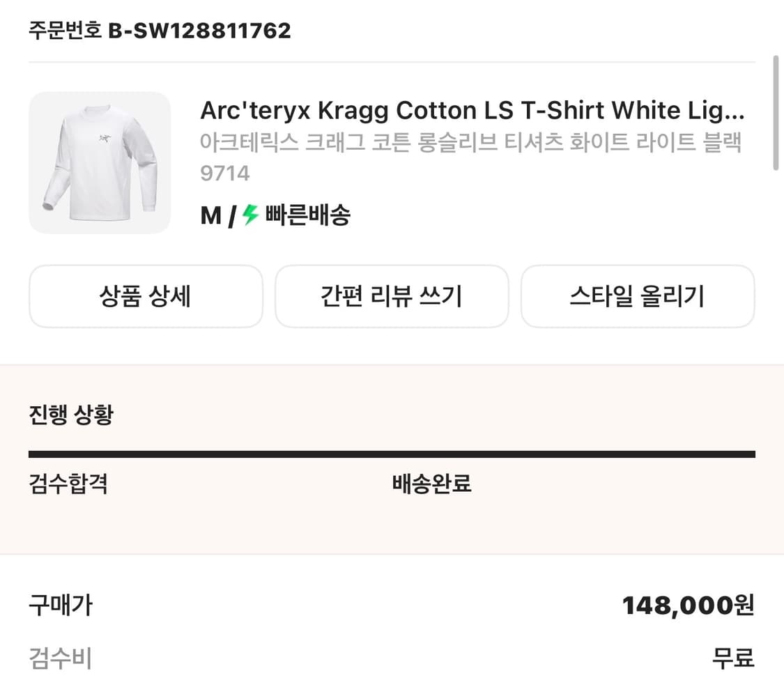Click the 상품 상세 button
The image size is (784, 696).
pos(146,297)
